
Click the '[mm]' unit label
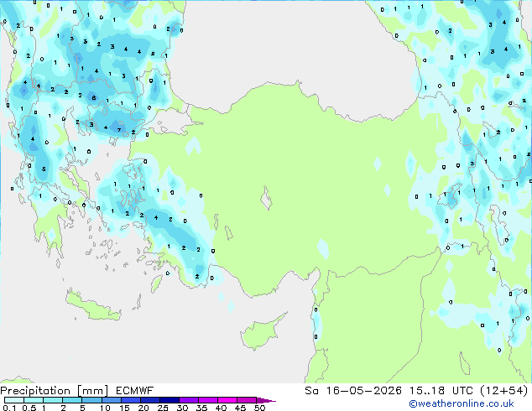click(93, 391)
